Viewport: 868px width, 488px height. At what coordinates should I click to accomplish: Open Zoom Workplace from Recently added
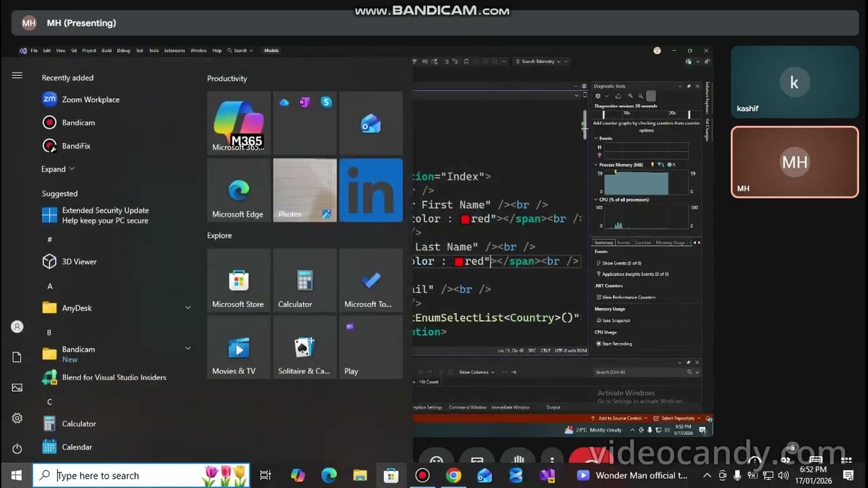point(115,100)
